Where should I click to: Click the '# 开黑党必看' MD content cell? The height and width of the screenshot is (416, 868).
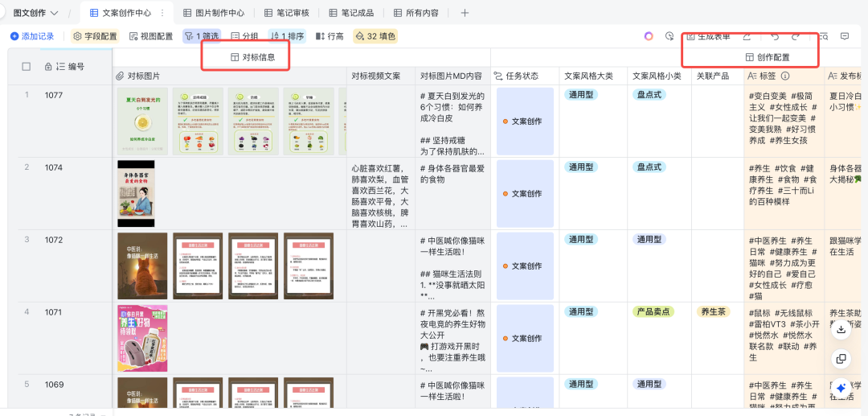(452, 338)
